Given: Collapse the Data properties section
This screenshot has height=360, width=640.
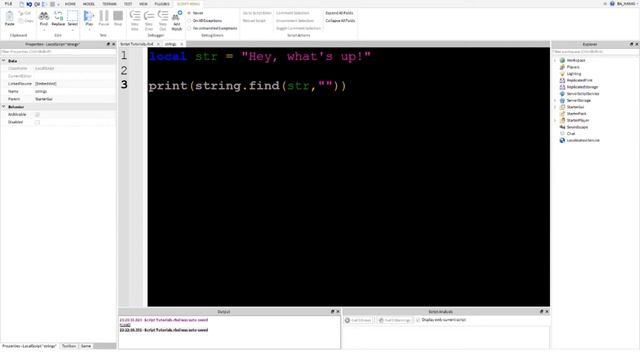Looking at the screenshot, I should click(x=4, y=60).
